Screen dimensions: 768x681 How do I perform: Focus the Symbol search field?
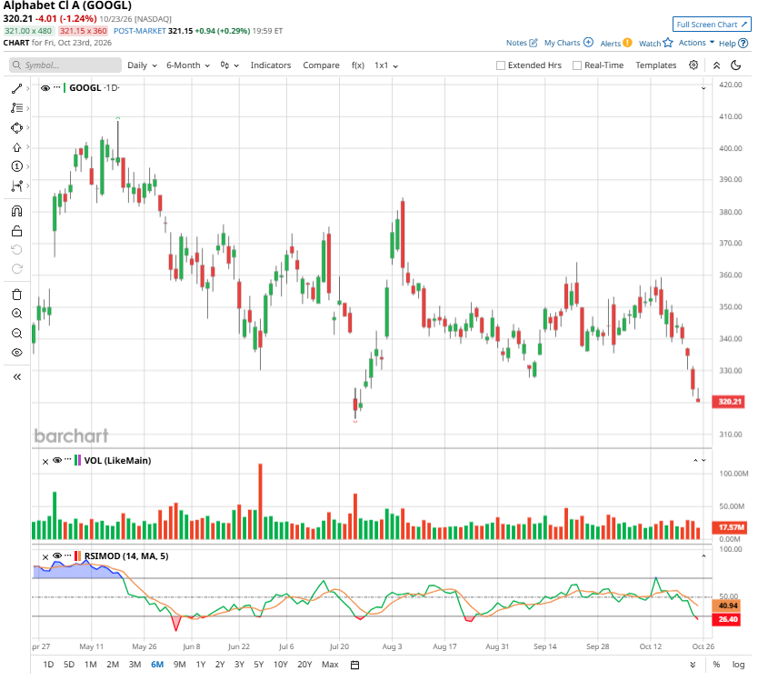tap(66, 65)
